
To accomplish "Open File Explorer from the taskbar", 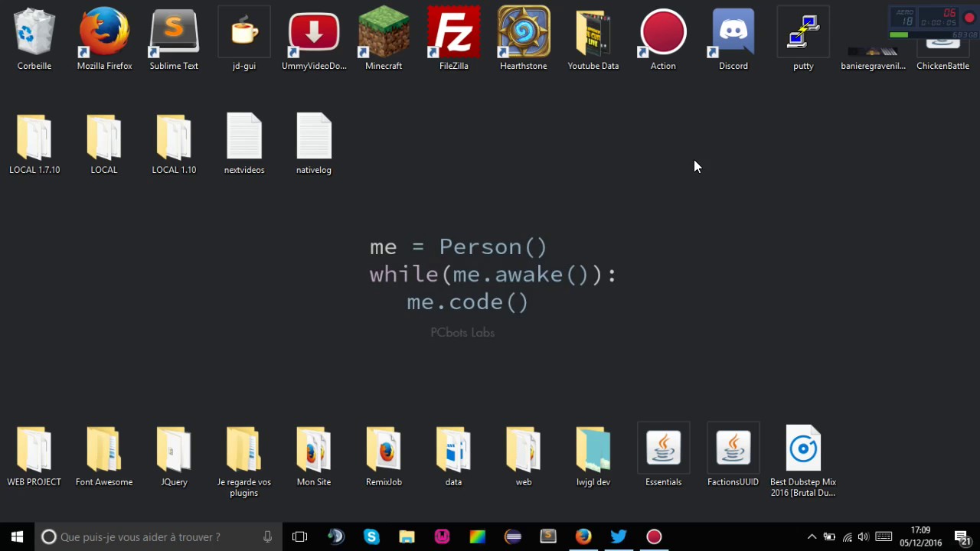I will 407,536.
